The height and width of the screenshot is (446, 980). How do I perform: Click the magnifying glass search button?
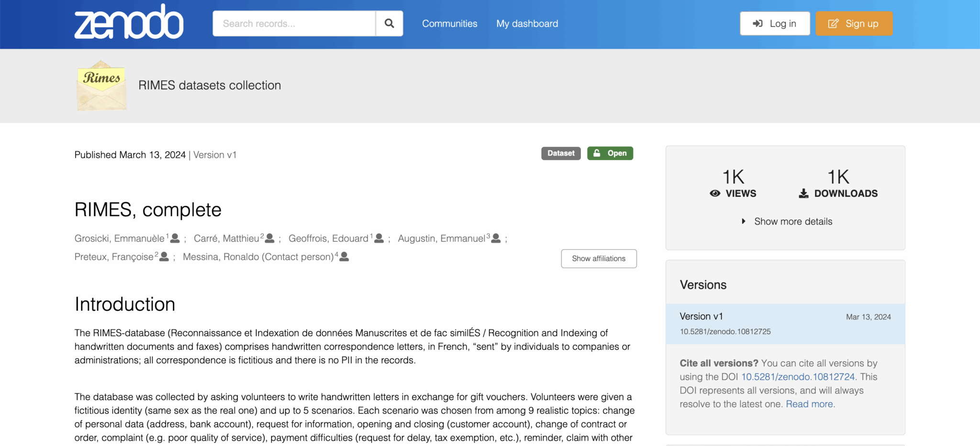389,23
